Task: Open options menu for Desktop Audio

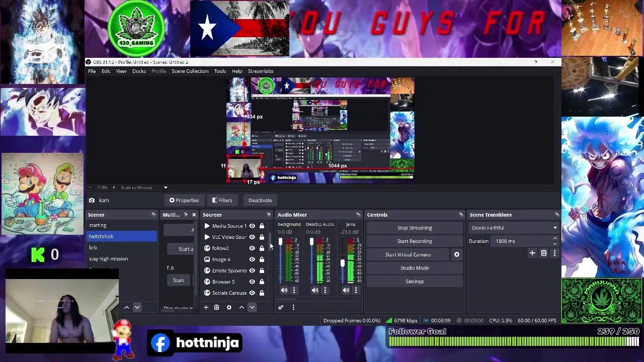Action: (x=325, y=290)
